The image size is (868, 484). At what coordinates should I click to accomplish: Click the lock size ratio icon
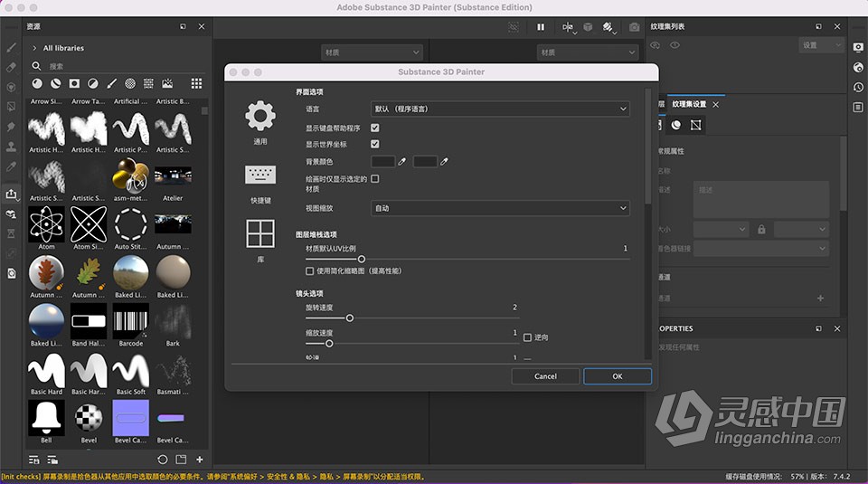[761, 229]
